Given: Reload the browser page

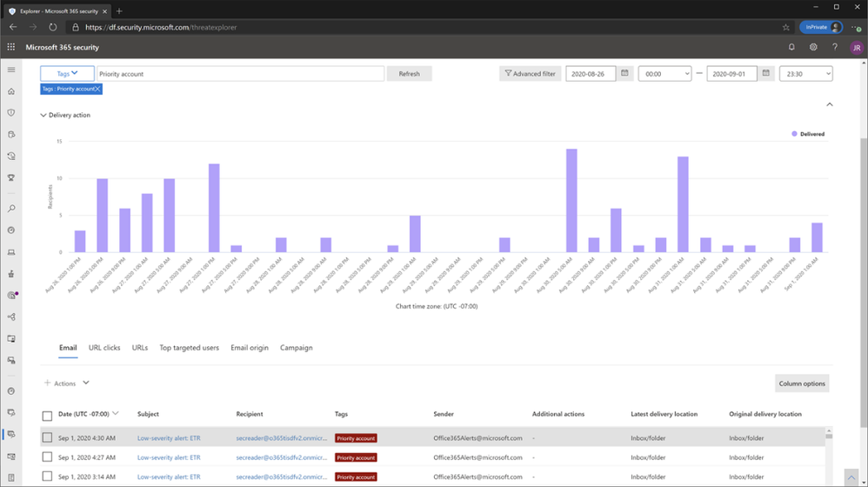Looking at the screenshot, I should pyautogui.click(x=52, y=27).
